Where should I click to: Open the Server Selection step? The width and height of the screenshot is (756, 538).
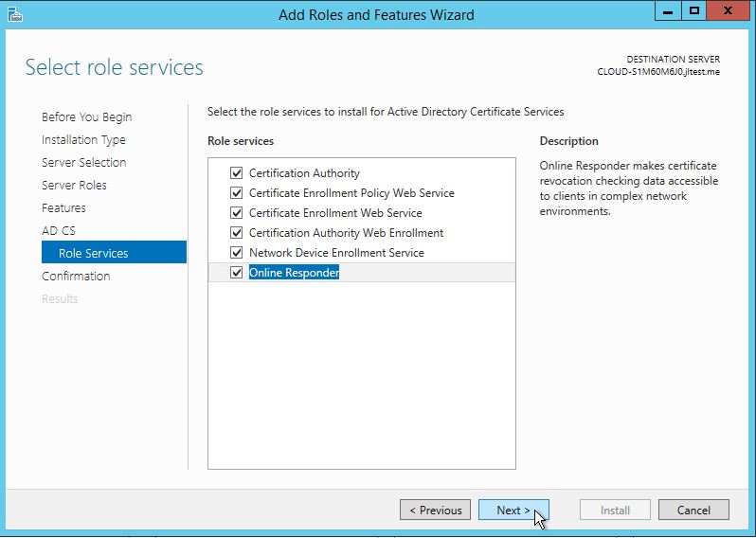[84, 163]
